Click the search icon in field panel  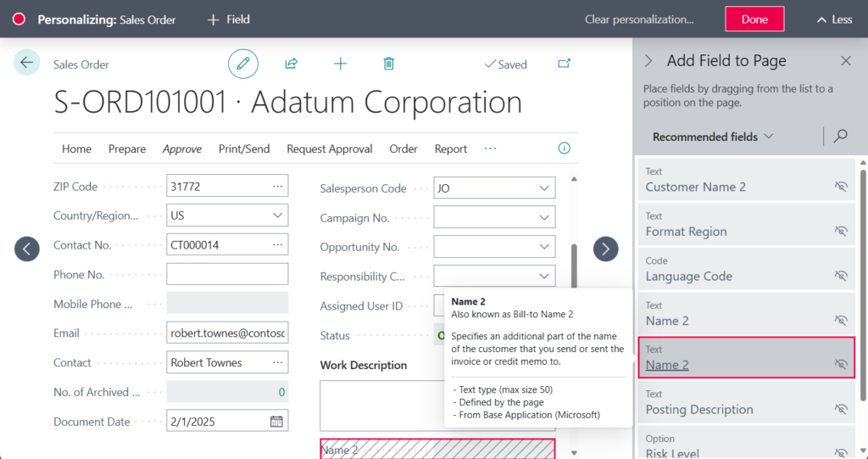840,137
